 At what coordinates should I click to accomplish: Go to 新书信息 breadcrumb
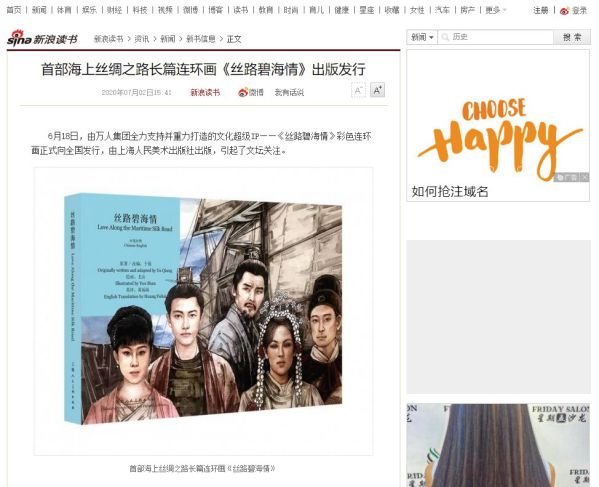[x=201, y=39]
